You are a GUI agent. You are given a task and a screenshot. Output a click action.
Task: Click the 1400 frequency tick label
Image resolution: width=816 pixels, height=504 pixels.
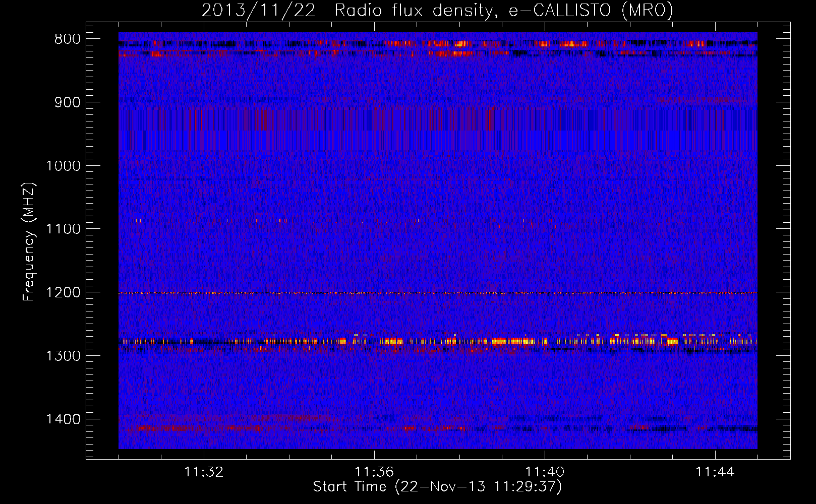pyautogui.click(x=64, y=419)
